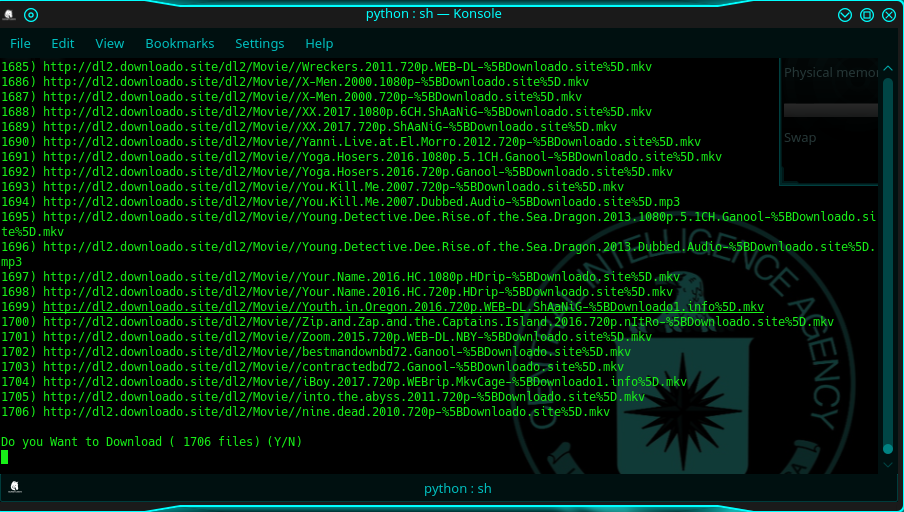904x512 pixels.
Task: Click 'Physical memory' label in background widget
Action: [x=830, y=73]
